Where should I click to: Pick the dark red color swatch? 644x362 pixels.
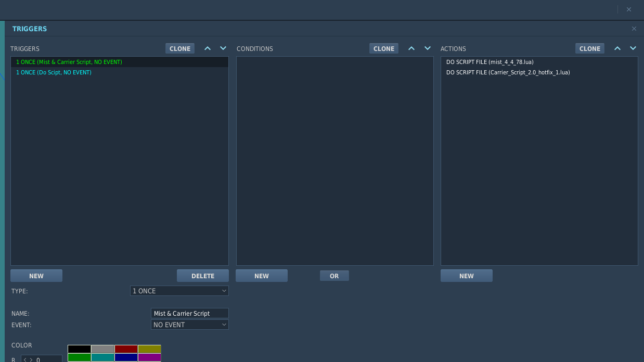pos(126,349)
